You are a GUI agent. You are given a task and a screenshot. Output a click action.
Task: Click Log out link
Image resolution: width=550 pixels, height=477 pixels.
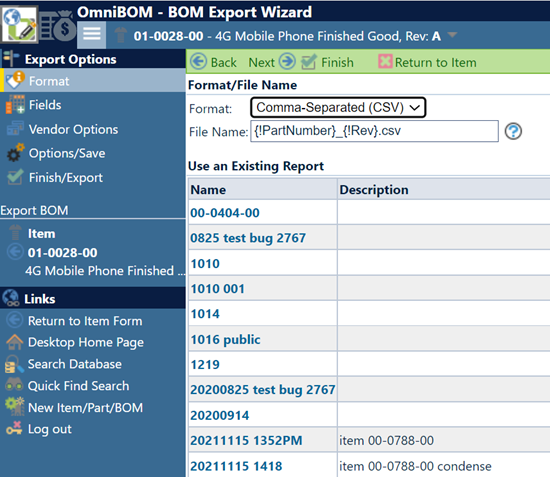pos(50,429)
